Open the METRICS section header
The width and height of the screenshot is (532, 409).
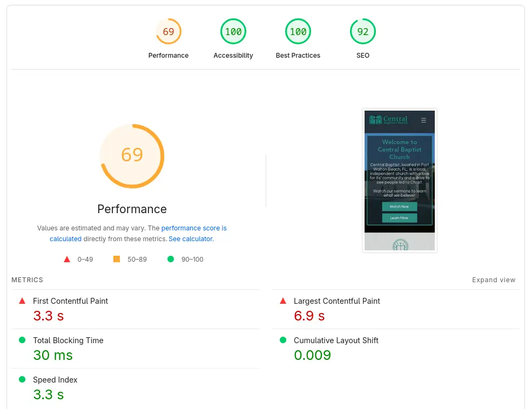pos(27,280)
